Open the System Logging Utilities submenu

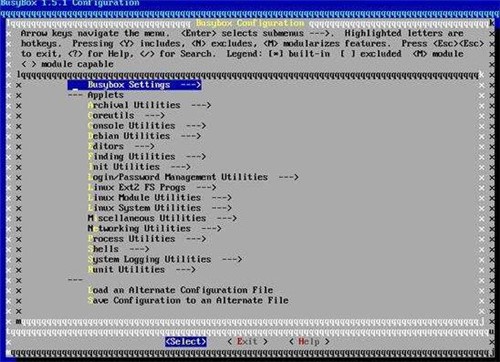(x=165, y=259)
